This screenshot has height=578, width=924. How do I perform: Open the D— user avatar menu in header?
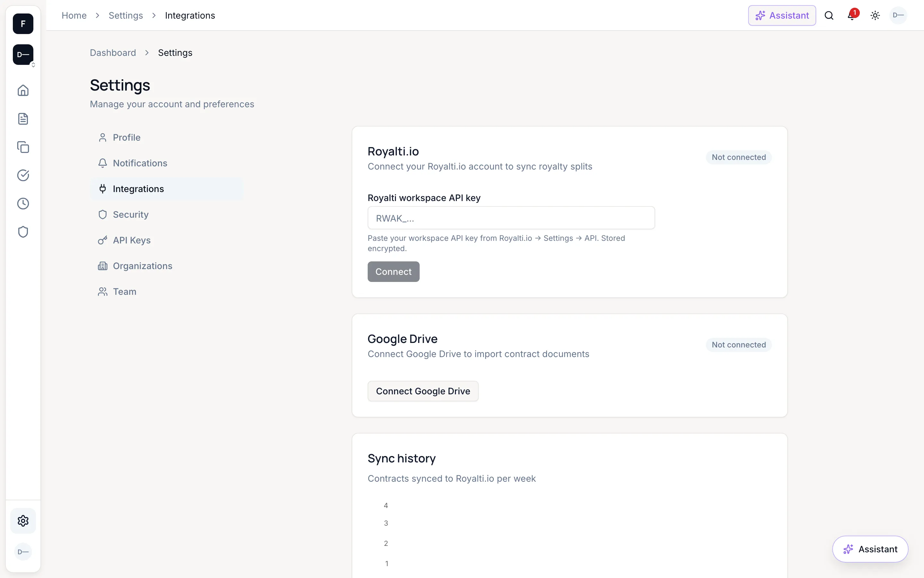[x=898, y=15]
